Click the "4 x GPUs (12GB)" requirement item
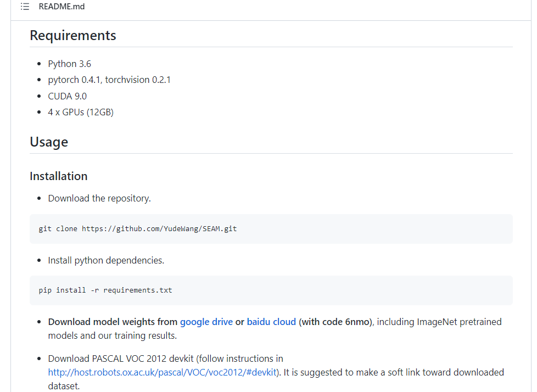Viewport: 537px width, 392px height. pyautogui.click(x=80, y=111)
